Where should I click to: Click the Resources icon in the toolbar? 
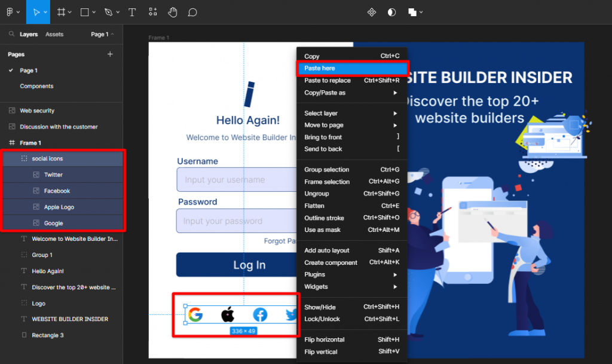click(x=152, y=12)
